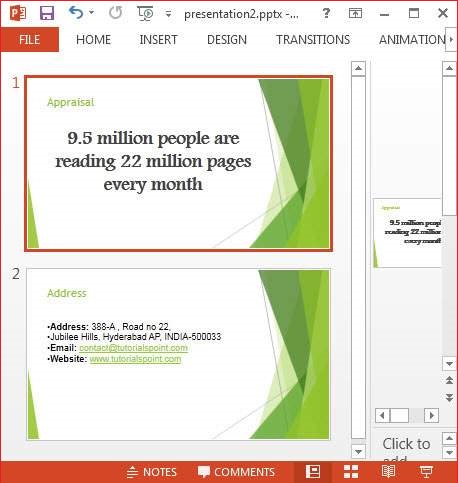Click slide editing pane scroll down arrow
Image resolution: width=458 pixels, height=483 pixels.
click(449, 364)
